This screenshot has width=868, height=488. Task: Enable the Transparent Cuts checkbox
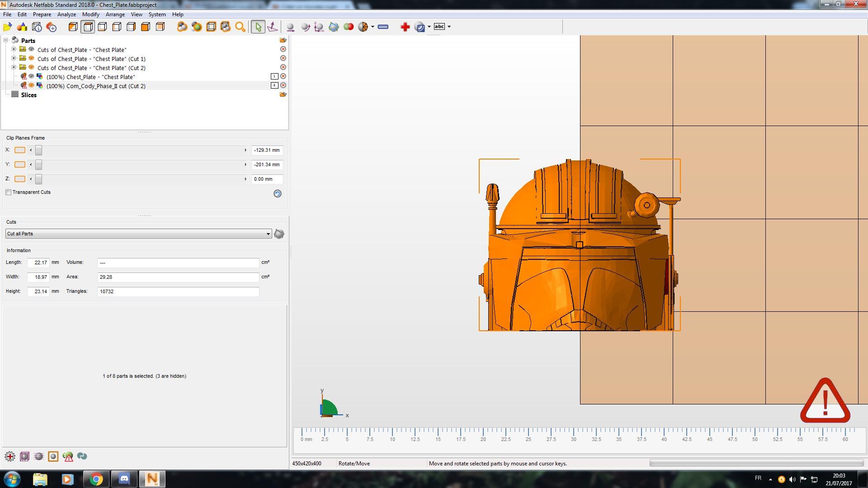(x=9, y=192)
